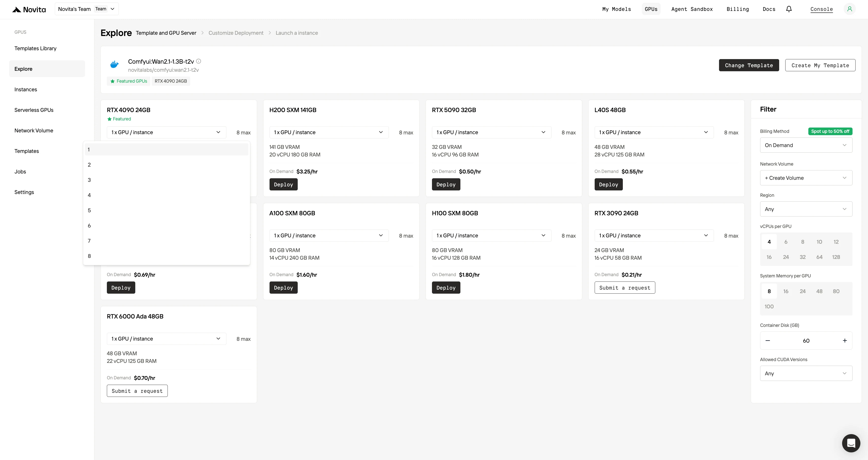Expand the RTX 3090 GPU count dropdown
The image size is (868, 460).
point(654,236)
